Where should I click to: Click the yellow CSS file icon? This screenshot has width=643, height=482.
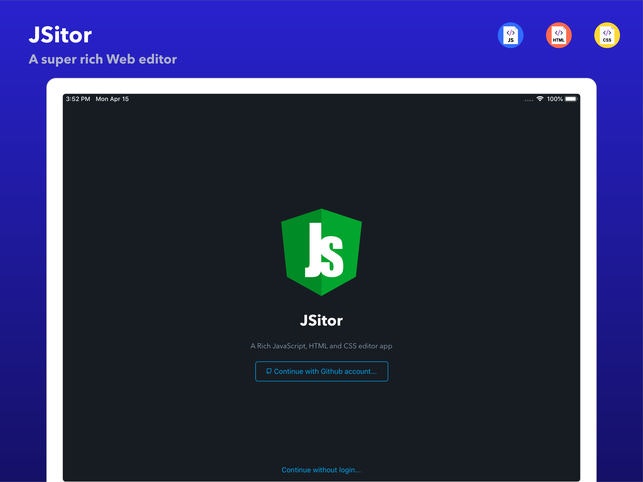tap(607, 35)
